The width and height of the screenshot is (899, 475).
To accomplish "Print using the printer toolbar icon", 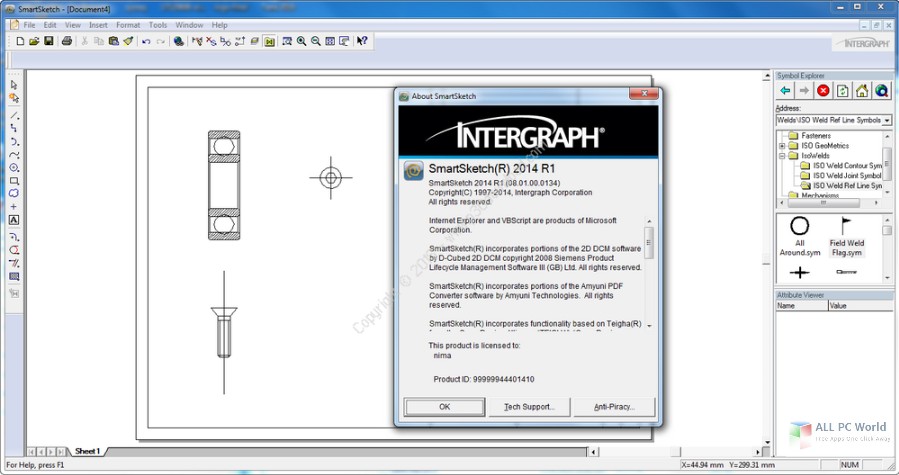I will [x=67, y=41].
